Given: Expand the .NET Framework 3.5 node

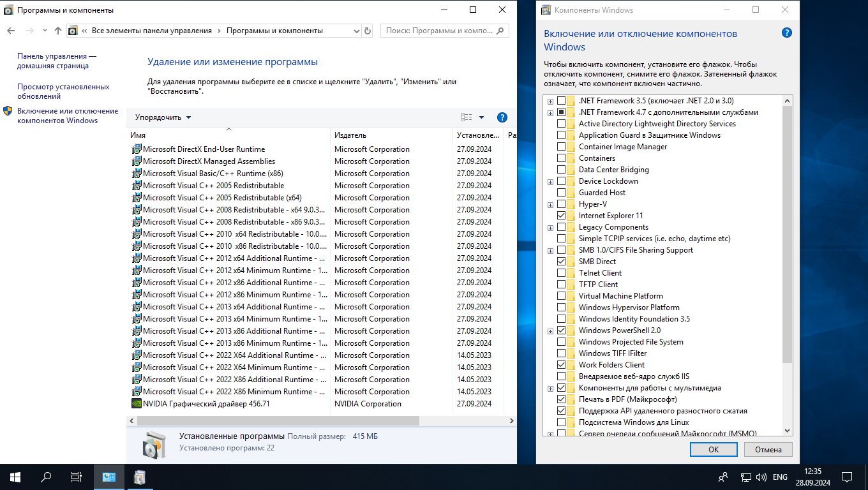Looking at the screenshot, I should (550, 101).
